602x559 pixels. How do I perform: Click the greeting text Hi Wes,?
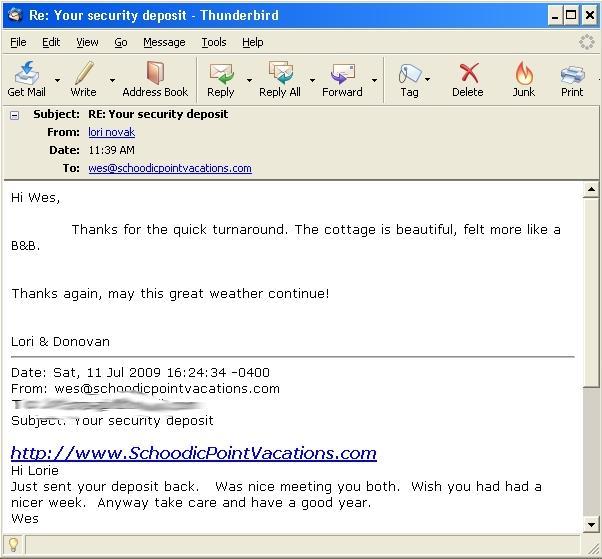point(35,198)
